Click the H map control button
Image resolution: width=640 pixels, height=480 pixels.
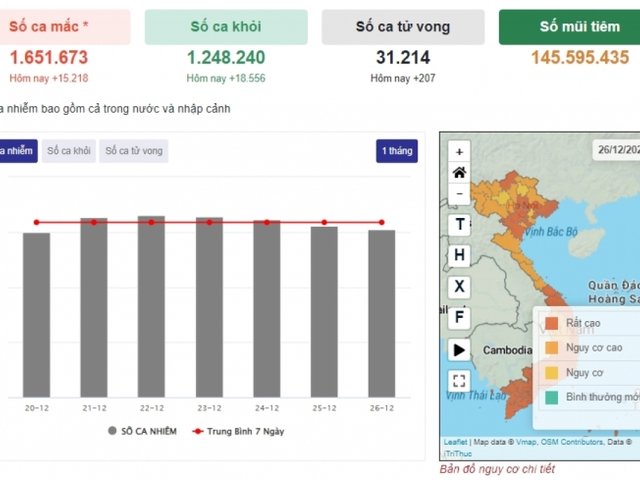tap(459, 255)
